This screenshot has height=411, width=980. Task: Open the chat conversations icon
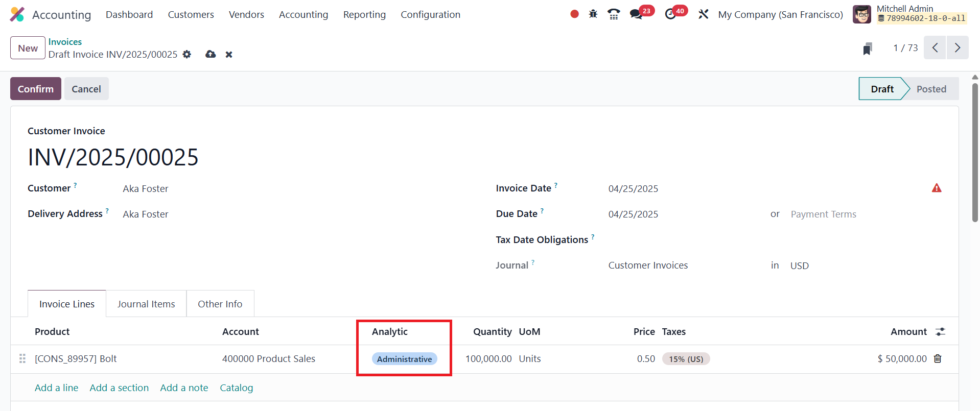(x=636, y=14)
